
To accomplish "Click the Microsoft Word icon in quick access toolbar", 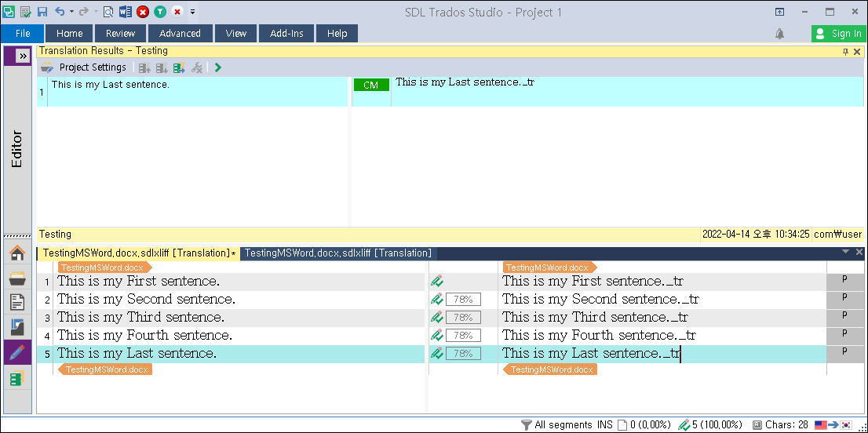I will 125,11.
